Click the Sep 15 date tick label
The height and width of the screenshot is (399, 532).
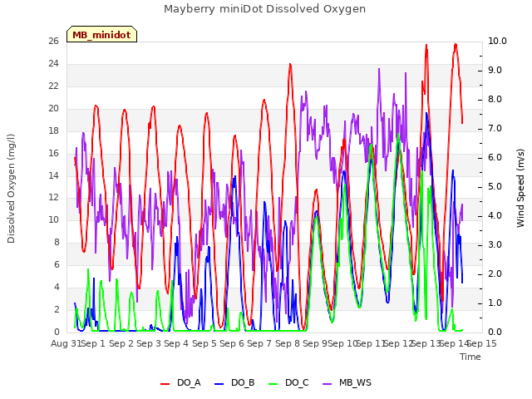coord(482,343)
